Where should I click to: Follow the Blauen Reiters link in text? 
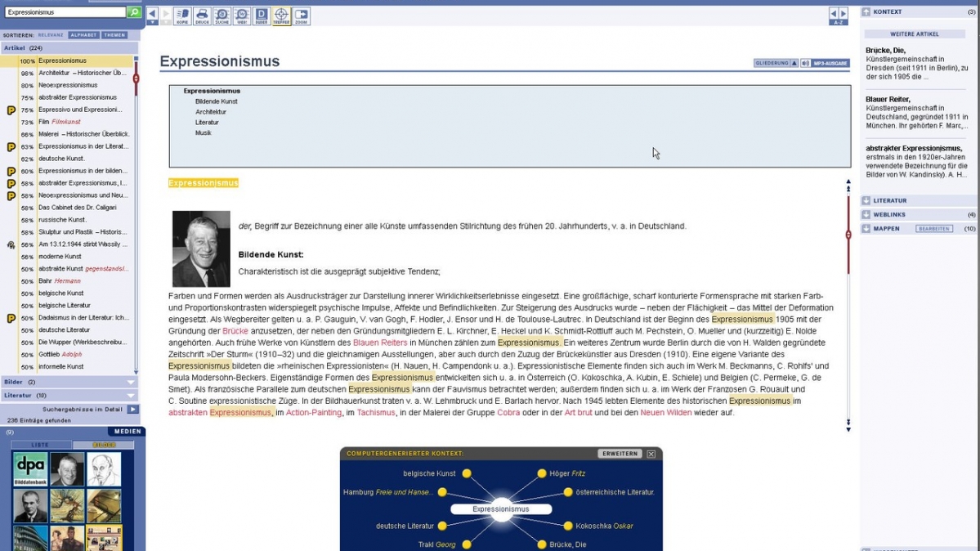click(x=379, y=343)
